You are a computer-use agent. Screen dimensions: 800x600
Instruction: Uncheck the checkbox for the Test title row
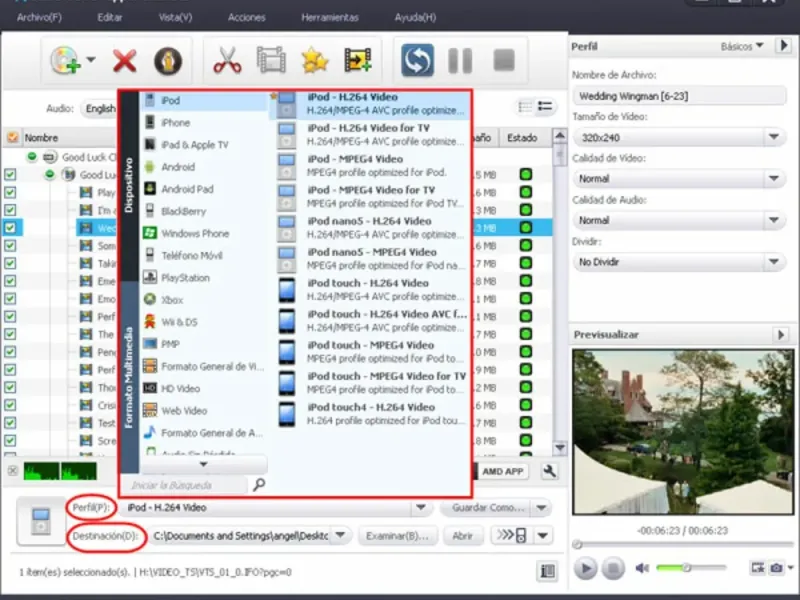(x=10, y=422)
